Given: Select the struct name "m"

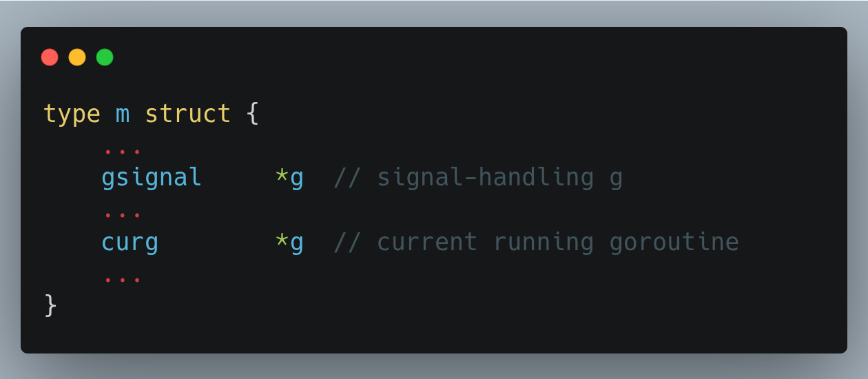Looking at the screenshot, I should (x=123, y=114).
